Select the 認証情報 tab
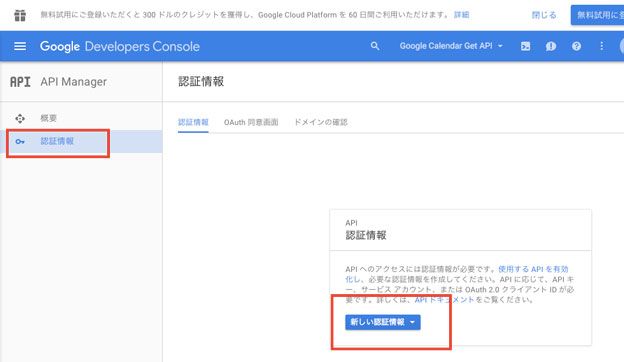624x362 pixels. tap(193, 122)
